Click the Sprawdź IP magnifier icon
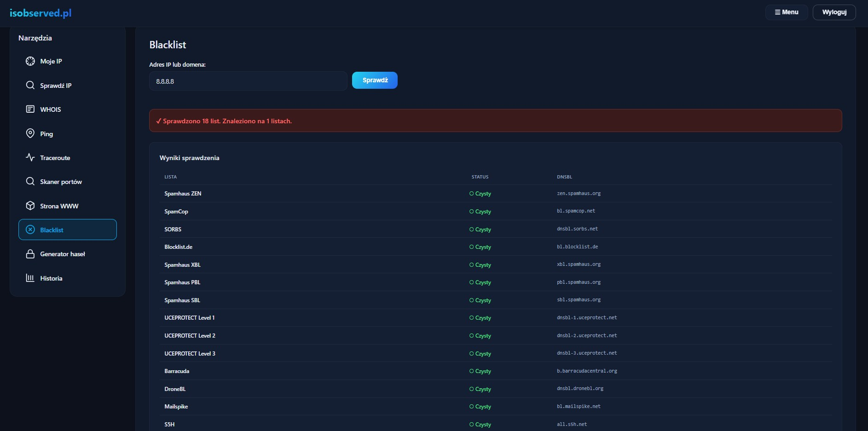868x431 pixels. [x=30, y=85]
